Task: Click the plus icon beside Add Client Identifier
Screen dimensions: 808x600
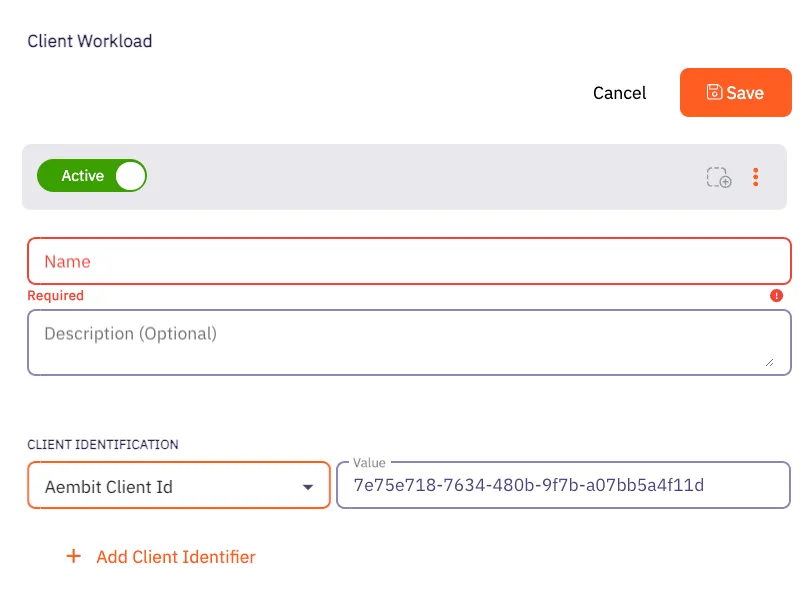Action: pos(73,556)
